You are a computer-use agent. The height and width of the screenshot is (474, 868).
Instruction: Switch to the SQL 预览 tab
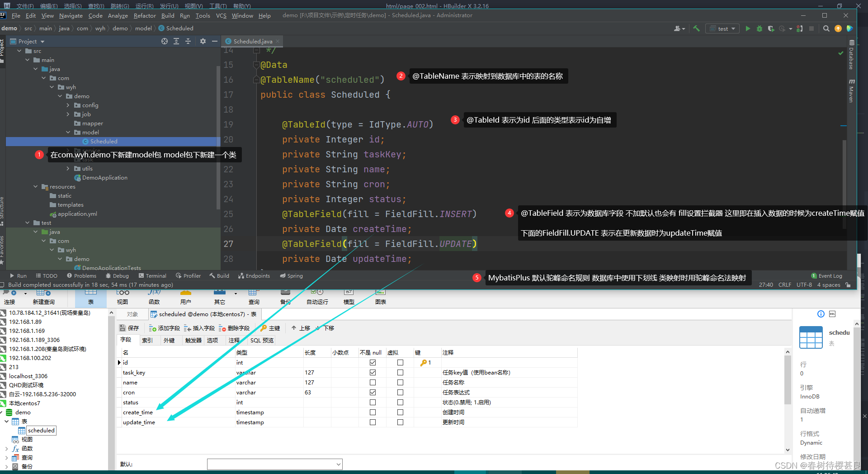click(261, 340)
